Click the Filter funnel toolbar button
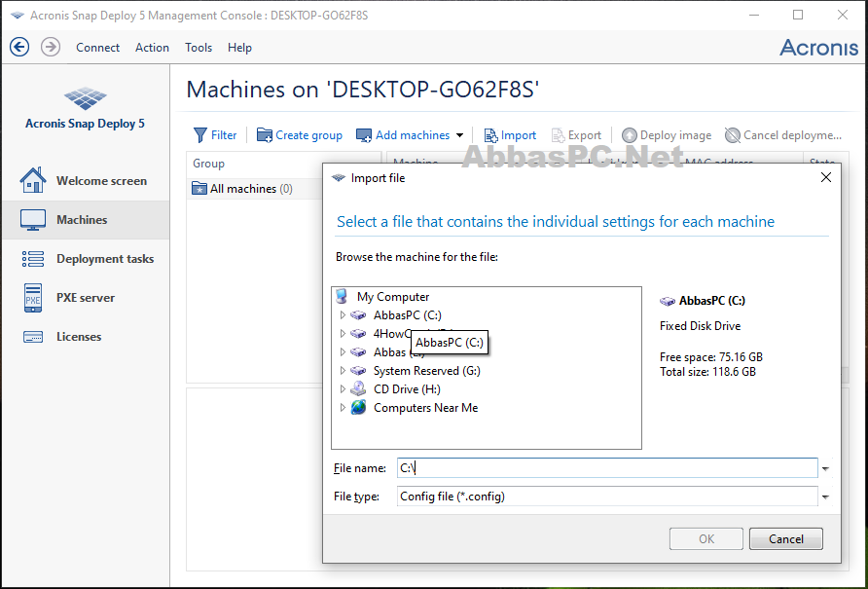Screen dimensions: 868x589 215,135
